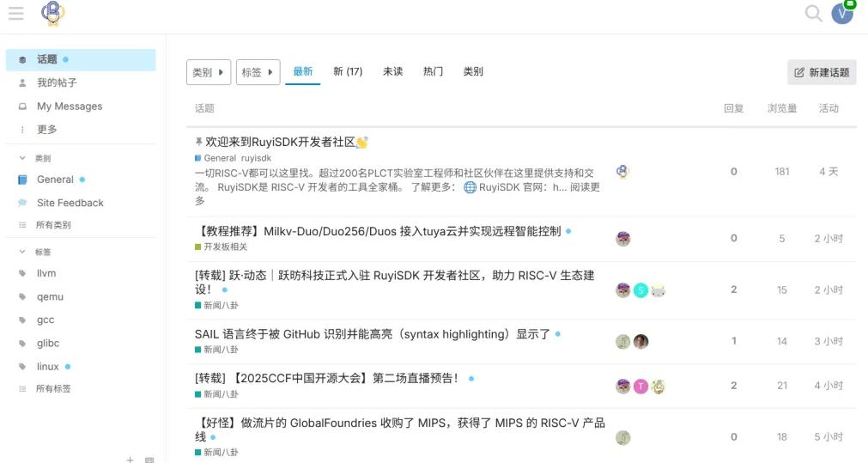Switch to the 最新 tab

click(303, 71)
